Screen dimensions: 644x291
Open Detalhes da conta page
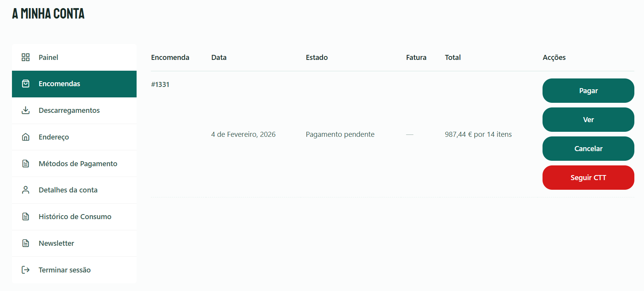(x=68, y=190)
